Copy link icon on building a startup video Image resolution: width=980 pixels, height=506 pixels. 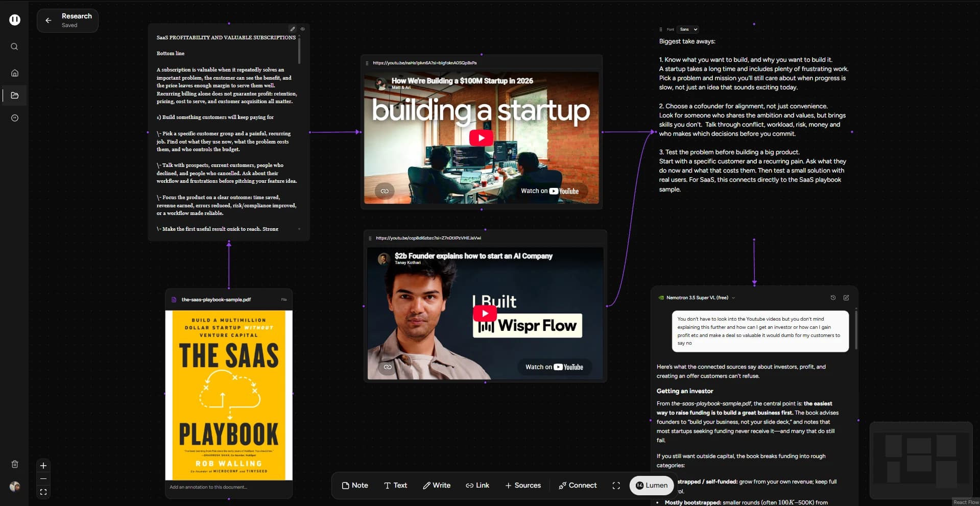pyautogui.click(x=385, y=191)
